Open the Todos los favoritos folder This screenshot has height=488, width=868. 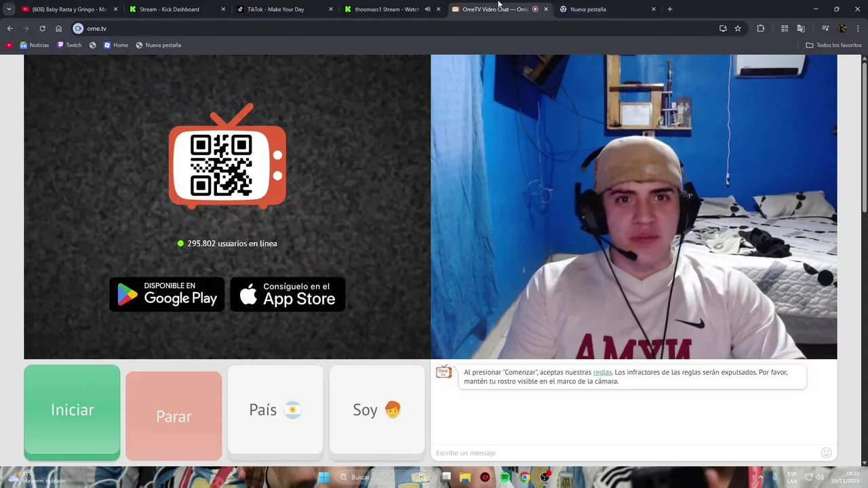[x=833, y=45]
